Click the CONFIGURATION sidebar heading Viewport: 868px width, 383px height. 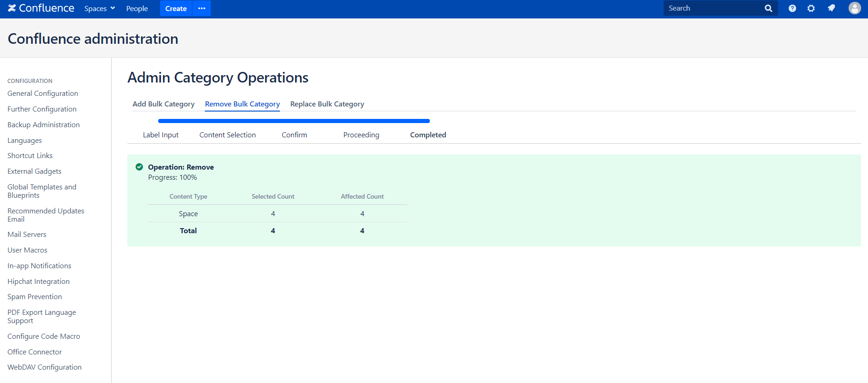tap(30, 81)
